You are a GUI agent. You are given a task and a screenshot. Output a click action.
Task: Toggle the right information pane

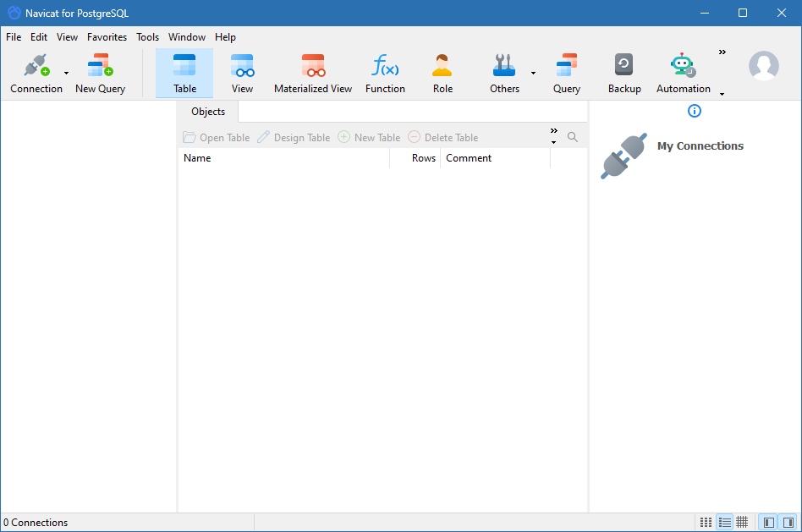tap(788, 523)
